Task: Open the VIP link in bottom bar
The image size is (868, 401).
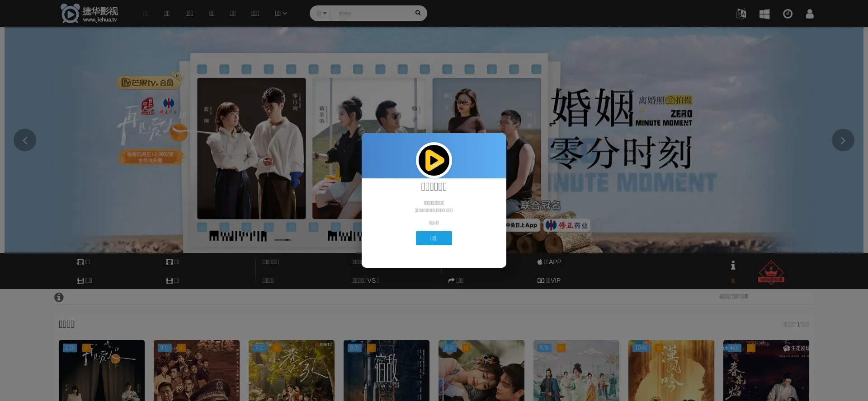Action: pyautogui.click(x=549, y=280)
